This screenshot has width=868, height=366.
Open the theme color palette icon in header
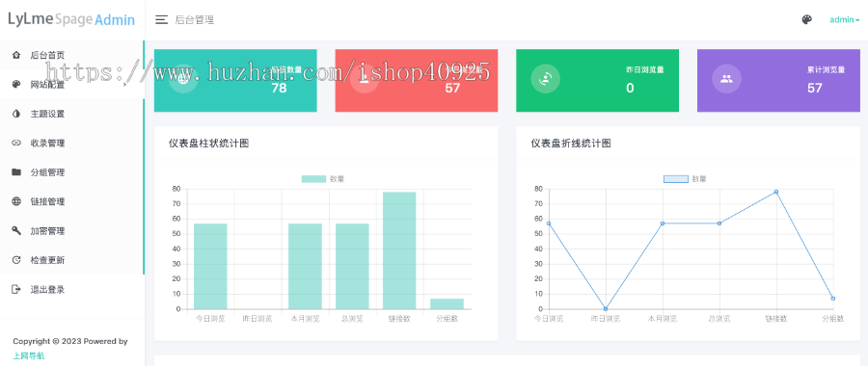806,20
